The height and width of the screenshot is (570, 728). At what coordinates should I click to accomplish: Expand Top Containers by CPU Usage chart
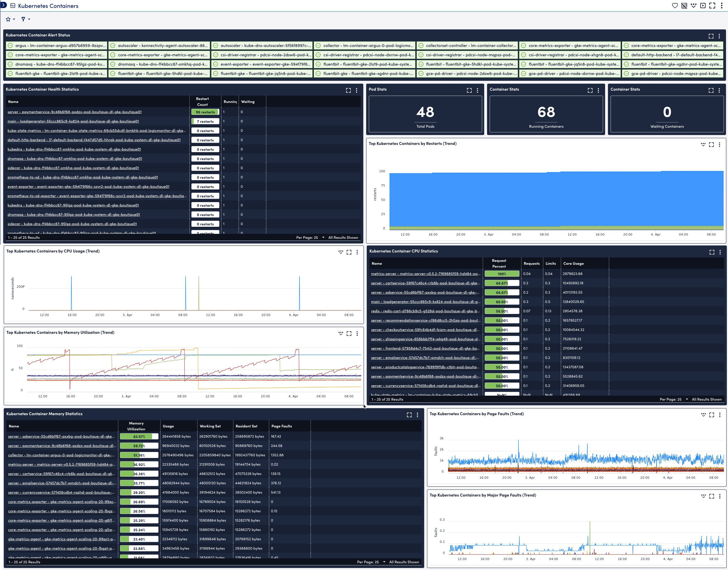click(x=349, y=252)
